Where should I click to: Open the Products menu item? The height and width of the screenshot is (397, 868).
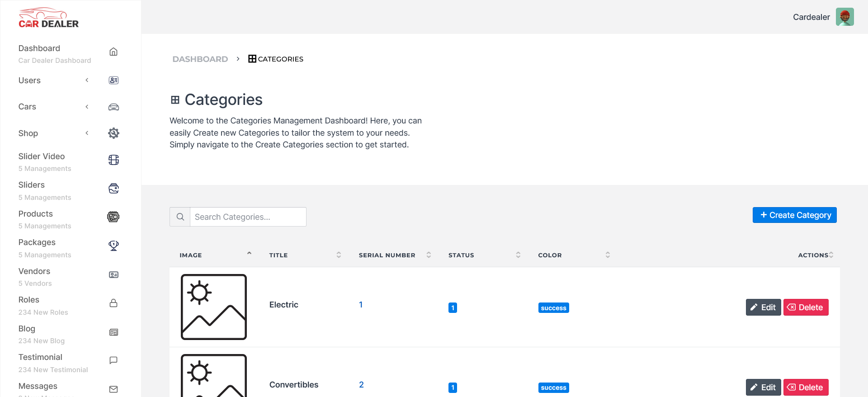click(x=36, y=214)
